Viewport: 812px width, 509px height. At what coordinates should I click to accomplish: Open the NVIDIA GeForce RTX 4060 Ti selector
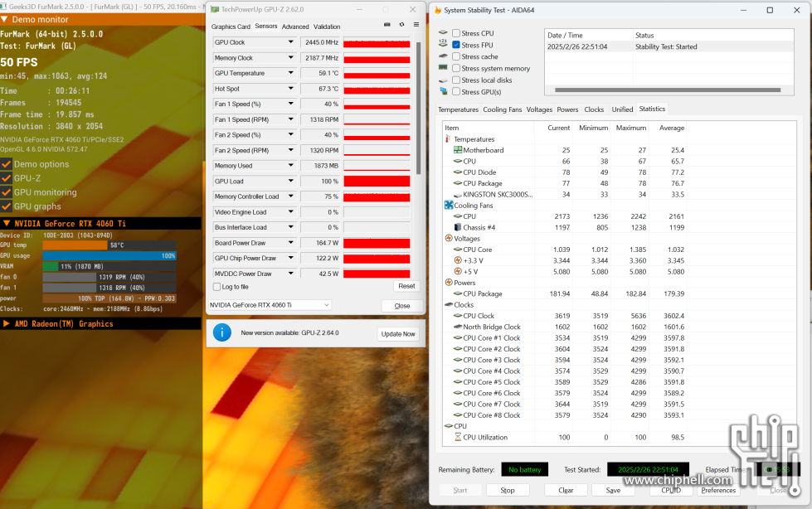pos(270,305)
